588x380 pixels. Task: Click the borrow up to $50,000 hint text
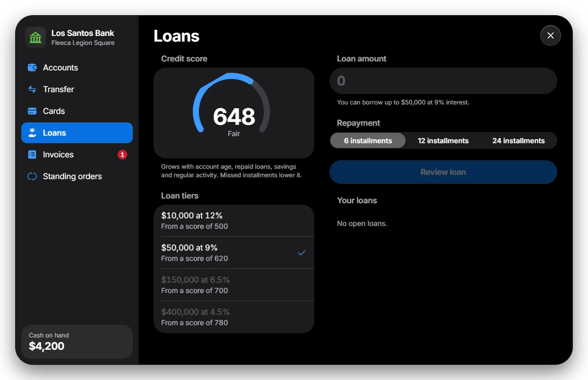point(403,102)
